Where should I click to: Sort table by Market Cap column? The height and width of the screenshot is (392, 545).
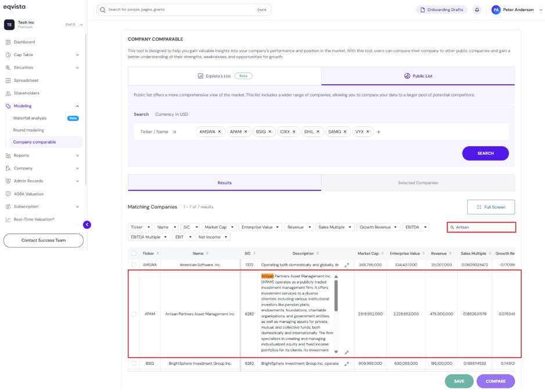tap(382, 253)
